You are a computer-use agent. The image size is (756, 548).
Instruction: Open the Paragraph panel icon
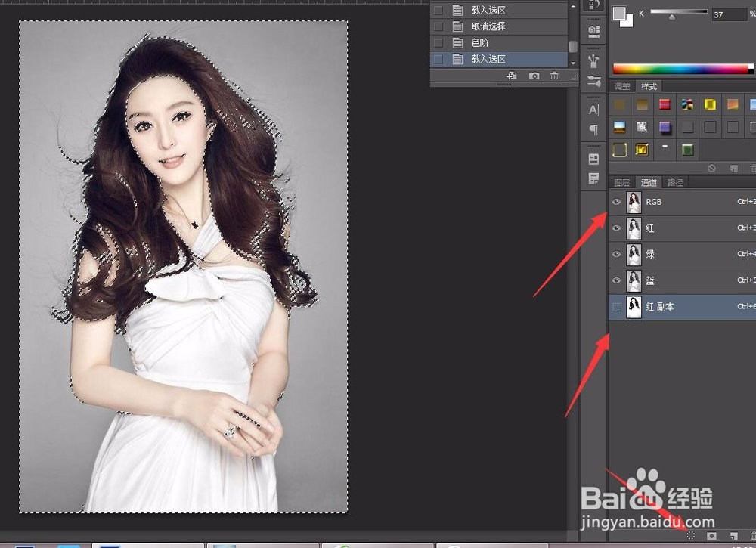tap(594, 130)
